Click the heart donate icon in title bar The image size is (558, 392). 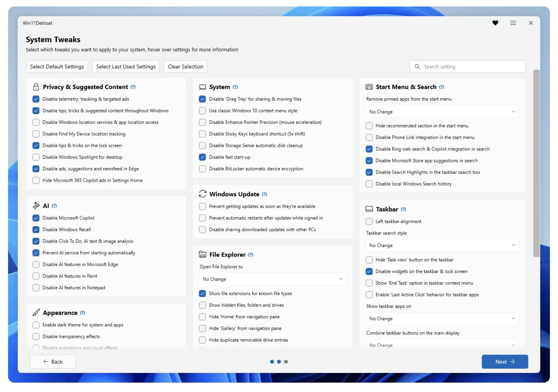[x=495, y=23]
